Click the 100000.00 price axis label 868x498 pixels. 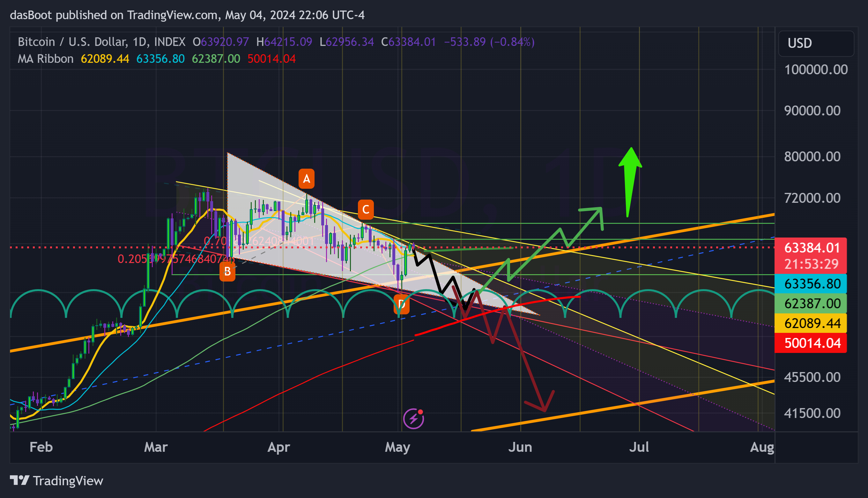coord(816,70)
